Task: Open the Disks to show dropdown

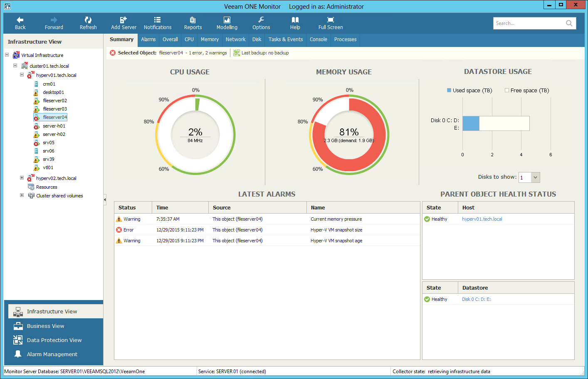Action: 535,177
